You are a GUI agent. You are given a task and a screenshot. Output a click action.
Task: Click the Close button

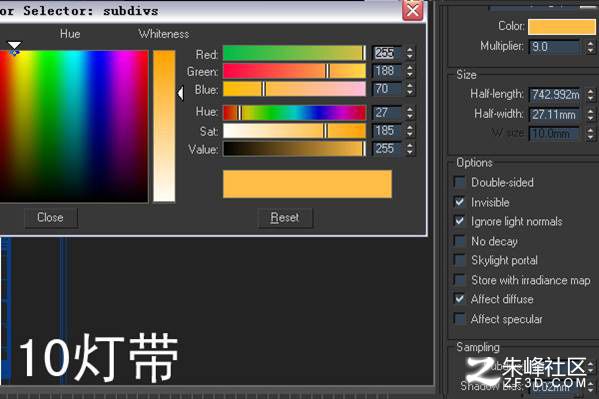51,217
